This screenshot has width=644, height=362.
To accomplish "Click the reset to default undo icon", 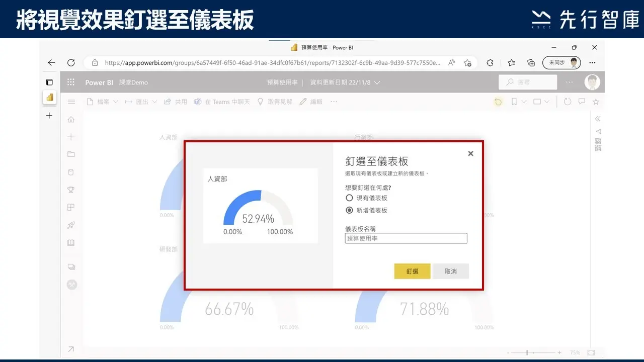I will click(498, 102).
